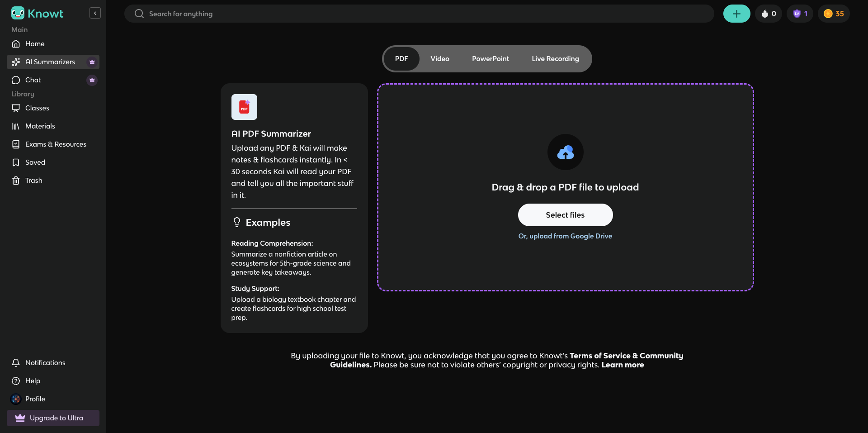Open the coin balance showing 35
The image size is (868, 433).
pos(834,14)
